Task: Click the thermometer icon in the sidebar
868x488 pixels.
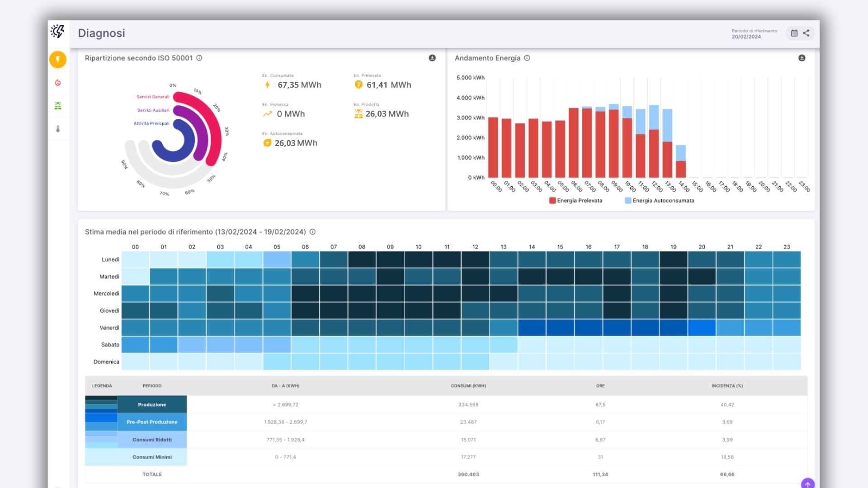Action: tap(58, 129)
